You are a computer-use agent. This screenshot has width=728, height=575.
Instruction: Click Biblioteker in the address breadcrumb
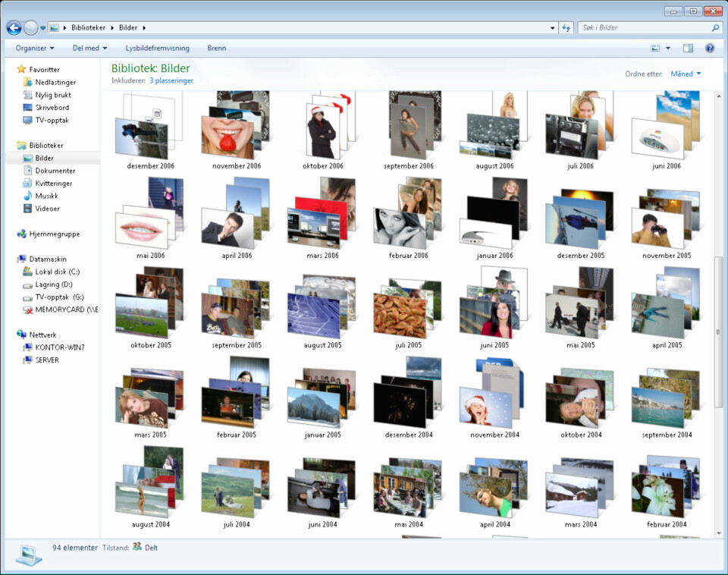tap(89, 28)
